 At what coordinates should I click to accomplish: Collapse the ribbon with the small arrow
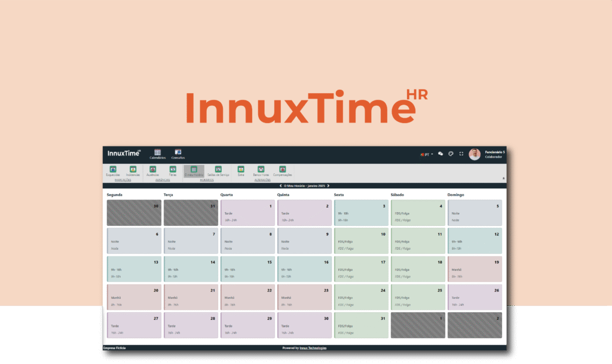(503, 178)
